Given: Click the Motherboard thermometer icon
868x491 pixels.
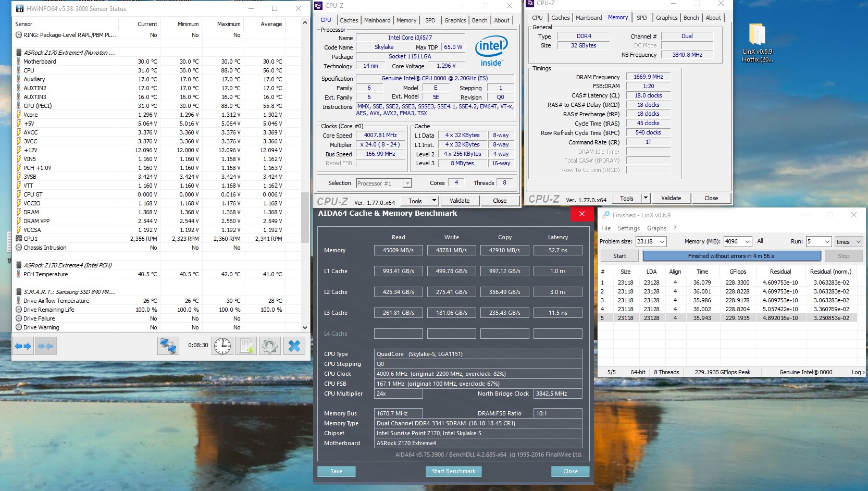Looking at the screenshot, I should pyautogui.click(x=19, y=62).
